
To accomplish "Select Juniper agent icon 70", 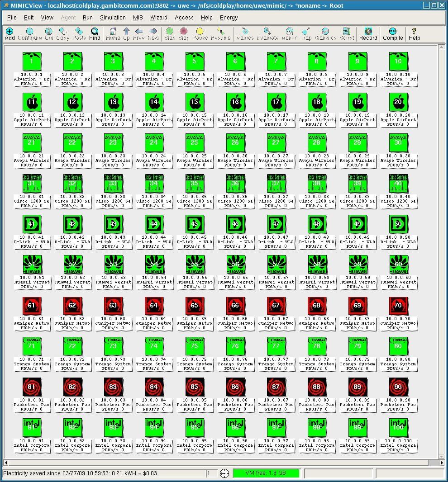I will pyautogui.click(x=398, y=306).
